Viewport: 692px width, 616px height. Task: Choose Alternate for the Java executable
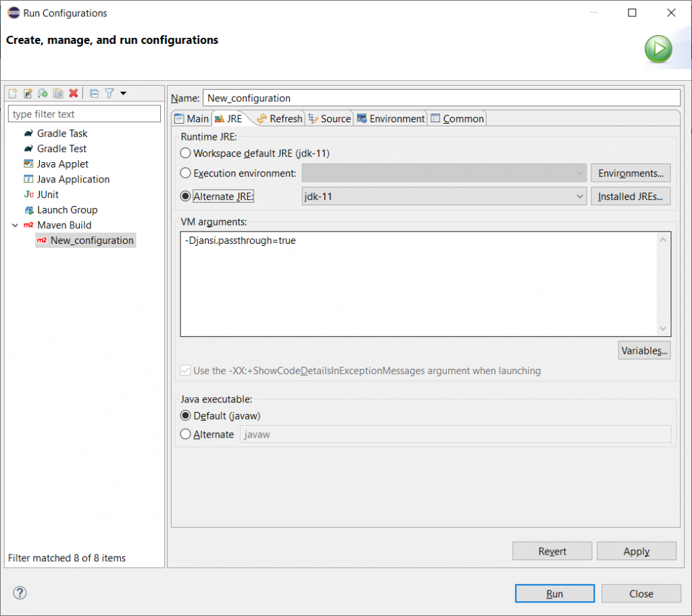pos(185,434)
